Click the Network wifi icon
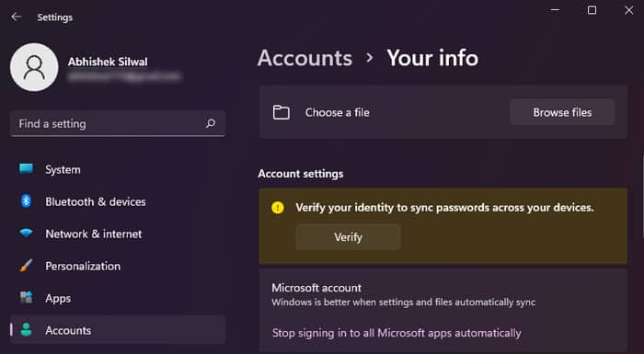This screenshot has height=354, width=644. pos(27,234)
